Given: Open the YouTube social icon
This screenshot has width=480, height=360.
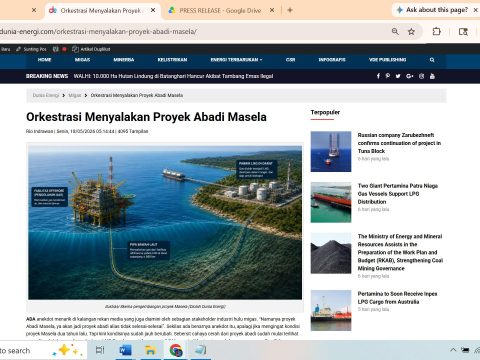Looking at the screenshot, I should pos(432,76).
